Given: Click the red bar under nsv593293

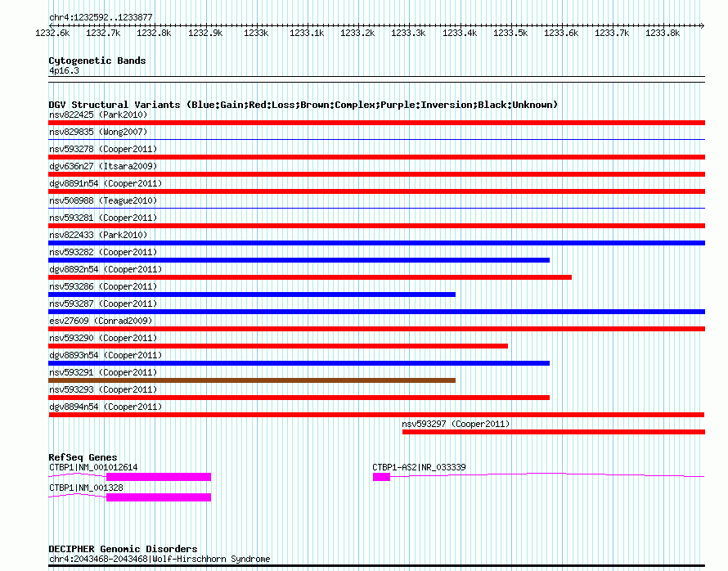Looking at the screenshot, I should [299, 398].
